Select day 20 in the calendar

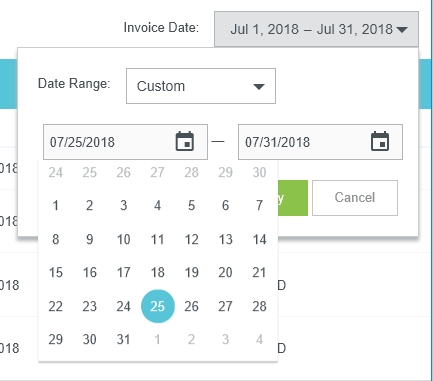225,273
